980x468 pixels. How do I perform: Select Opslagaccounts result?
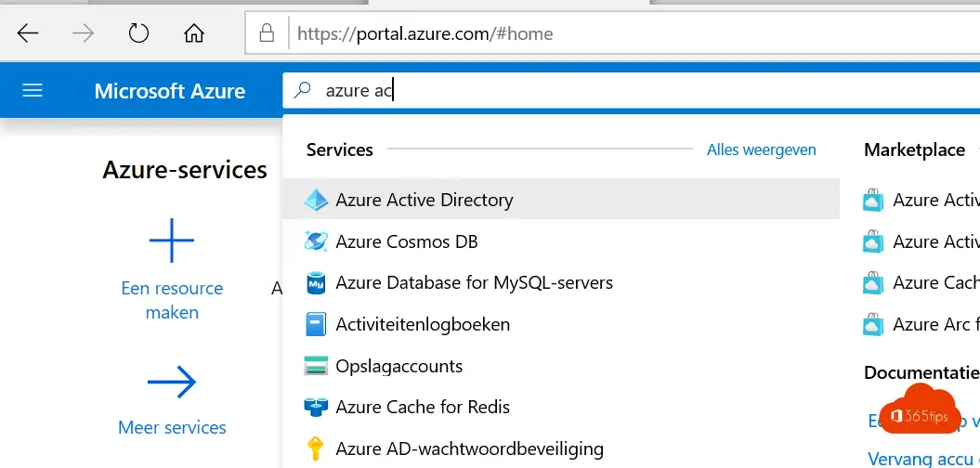[561, 366]
